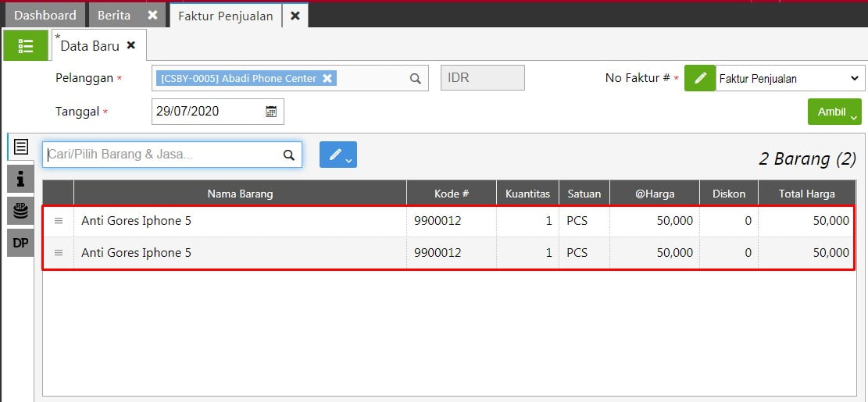The width and height of the screenshot is (868, 402).
Task: Expand the Faktur Penjualan numbering dropdown
Action: coord(790,79)
